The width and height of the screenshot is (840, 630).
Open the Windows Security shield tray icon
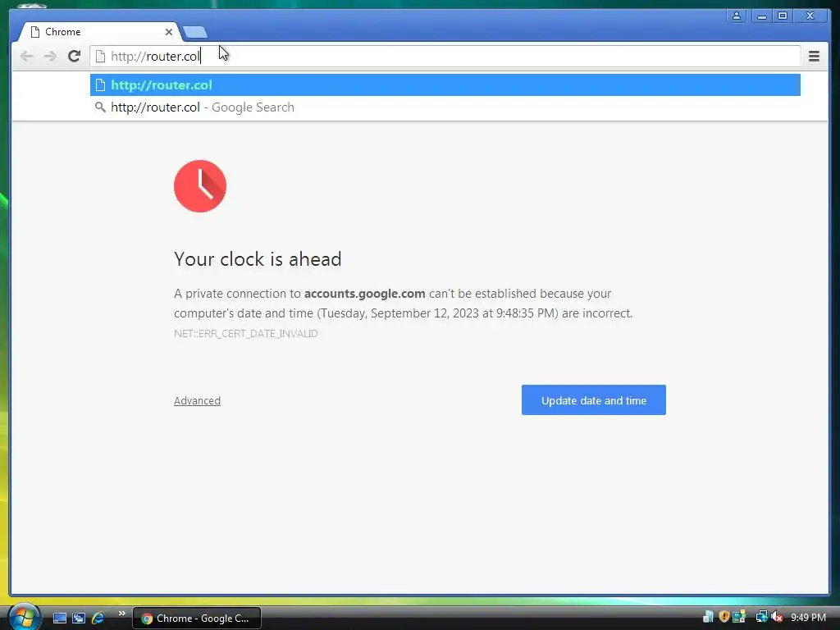pos(724,617)
